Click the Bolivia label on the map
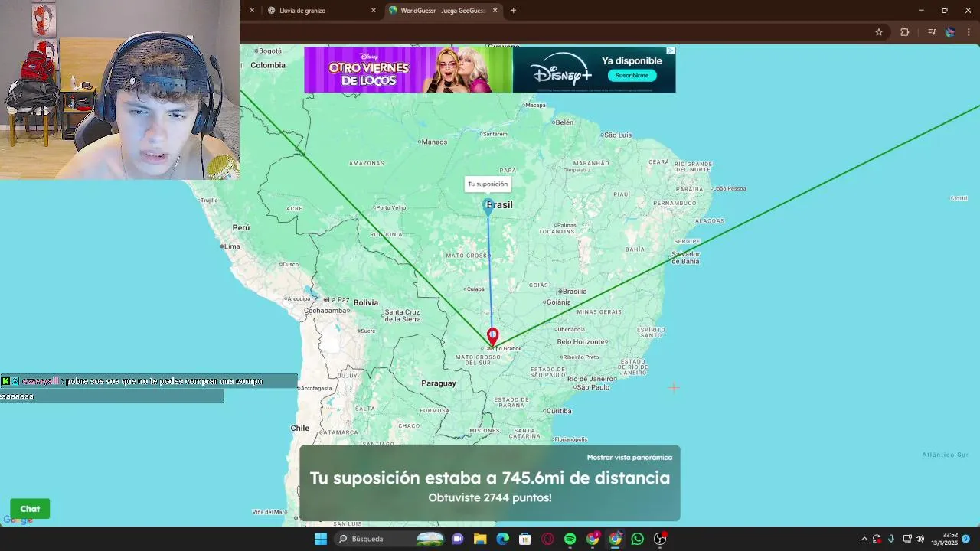 tap(366, 302)
